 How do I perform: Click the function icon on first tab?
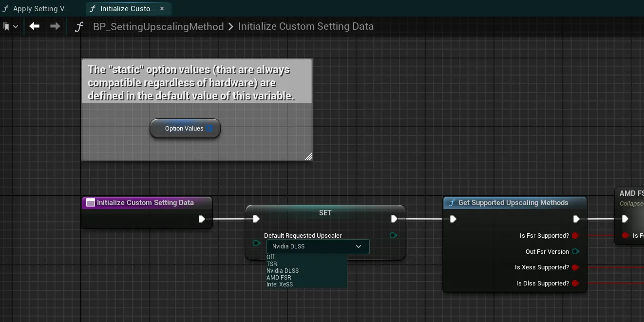tap(5, 9)
